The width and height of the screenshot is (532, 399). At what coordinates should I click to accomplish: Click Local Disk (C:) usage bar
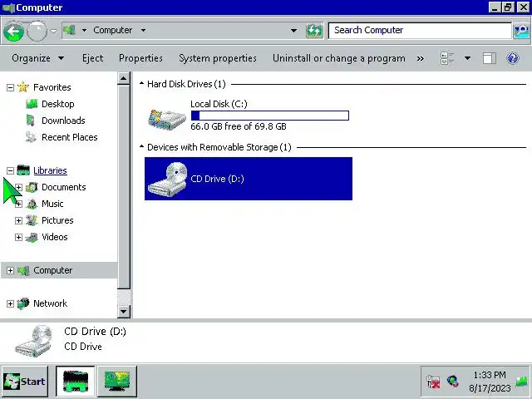click(x=269, y=116)
